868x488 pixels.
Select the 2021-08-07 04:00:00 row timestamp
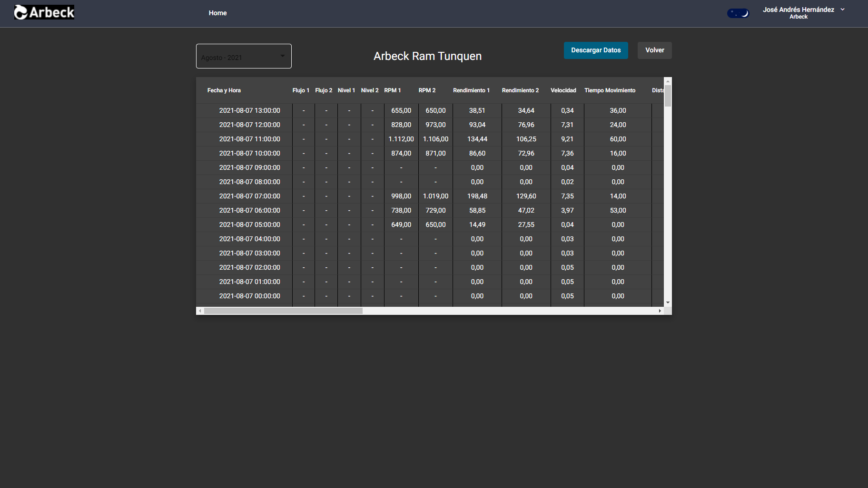249,239
